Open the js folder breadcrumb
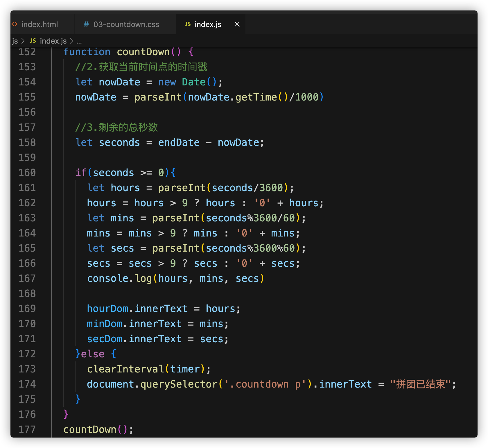Viewport: 488px width, 448px height. tap(15, 41)
